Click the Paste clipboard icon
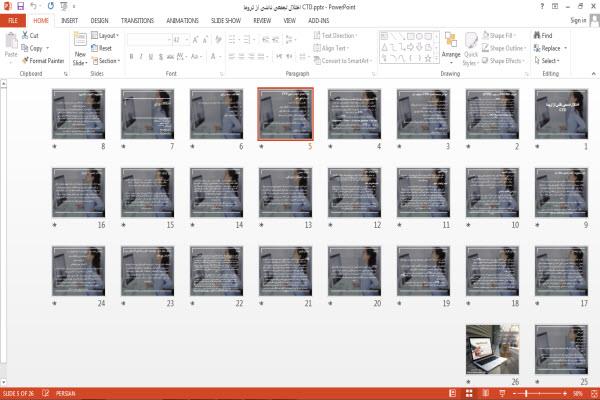This screenshot has width=600, height=400. click(x=11, y=41)
